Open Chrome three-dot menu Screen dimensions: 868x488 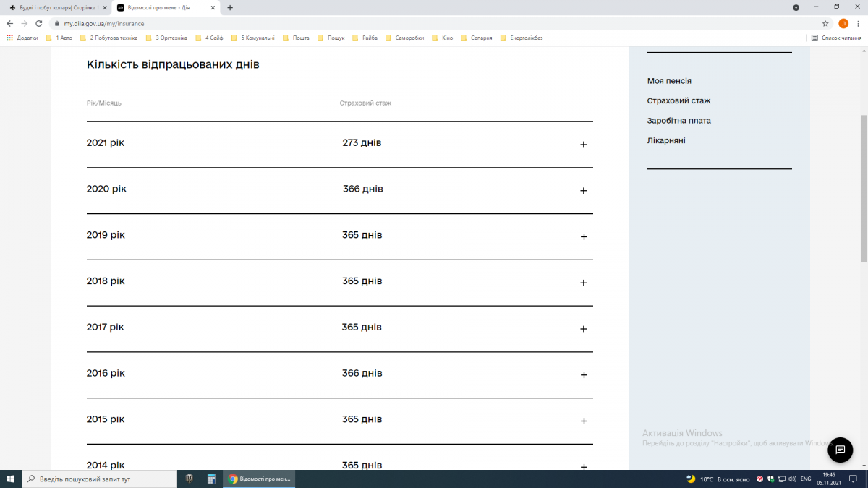point(858,23)
